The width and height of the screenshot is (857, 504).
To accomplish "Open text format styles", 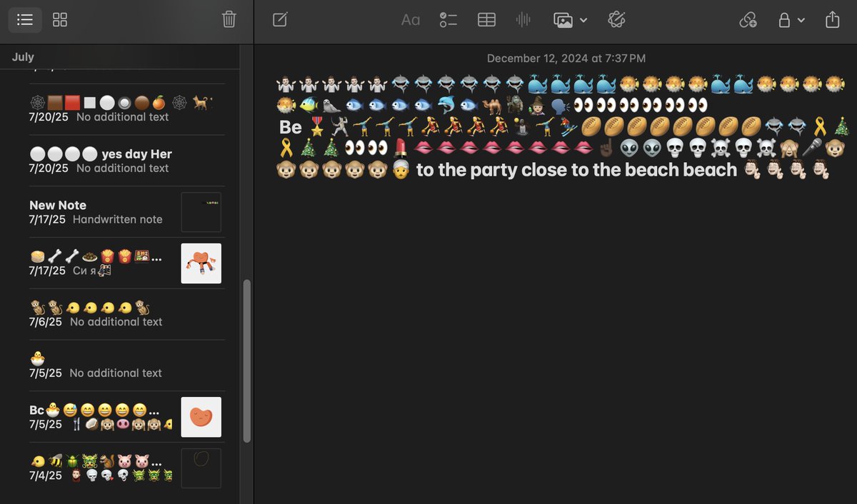I will click(x=410, y=20).
